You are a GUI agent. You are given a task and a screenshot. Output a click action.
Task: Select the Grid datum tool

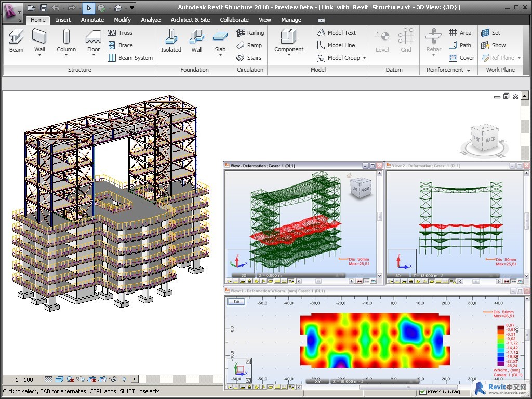[x=406, y=41]
